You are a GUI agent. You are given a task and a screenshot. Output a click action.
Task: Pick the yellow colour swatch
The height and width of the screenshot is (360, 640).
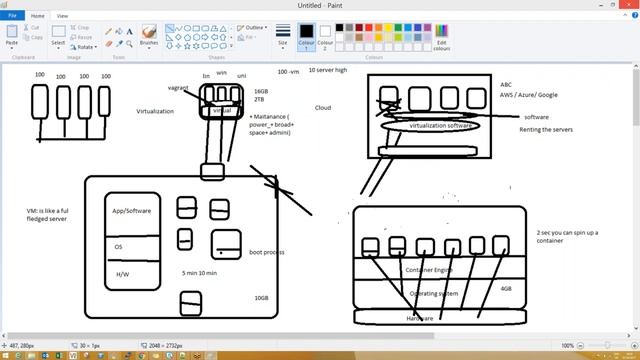coord(389,27)
